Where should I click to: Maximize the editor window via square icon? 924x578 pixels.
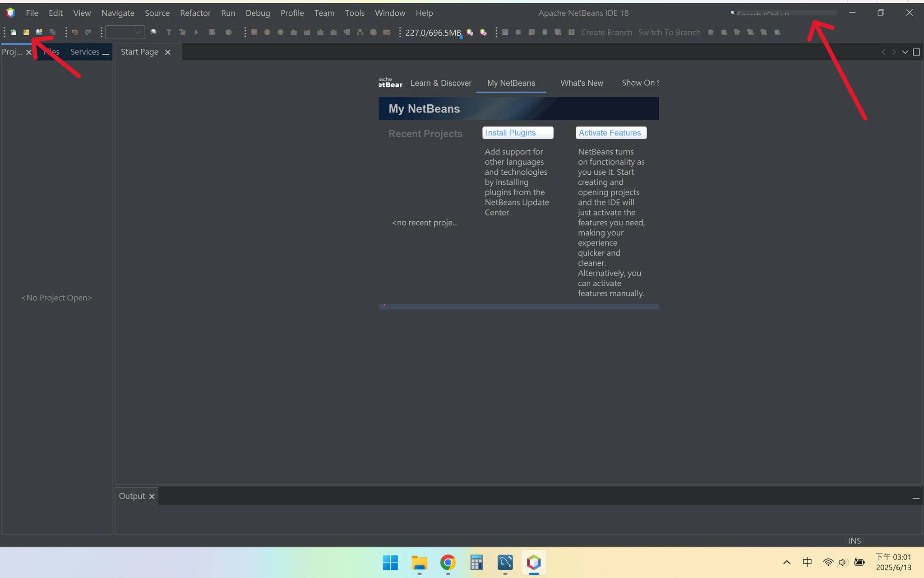coord(916,52)
